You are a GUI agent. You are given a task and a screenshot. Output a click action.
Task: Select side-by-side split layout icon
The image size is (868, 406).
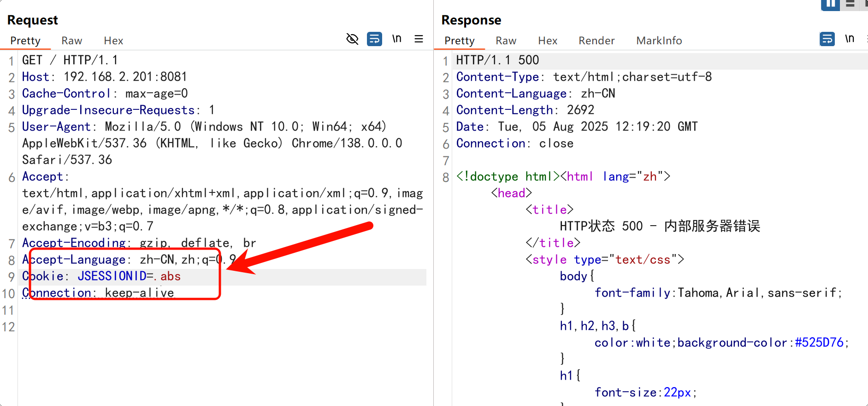(x=830, y=5)
